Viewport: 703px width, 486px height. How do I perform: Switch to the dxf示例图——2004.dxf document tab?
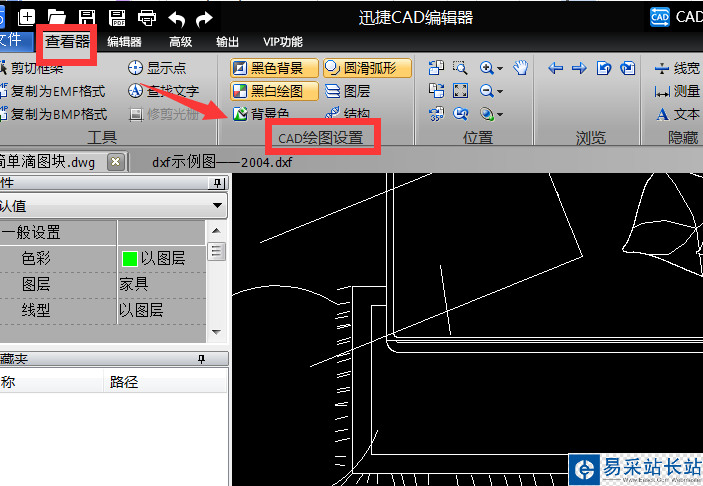tap(222, 162)
